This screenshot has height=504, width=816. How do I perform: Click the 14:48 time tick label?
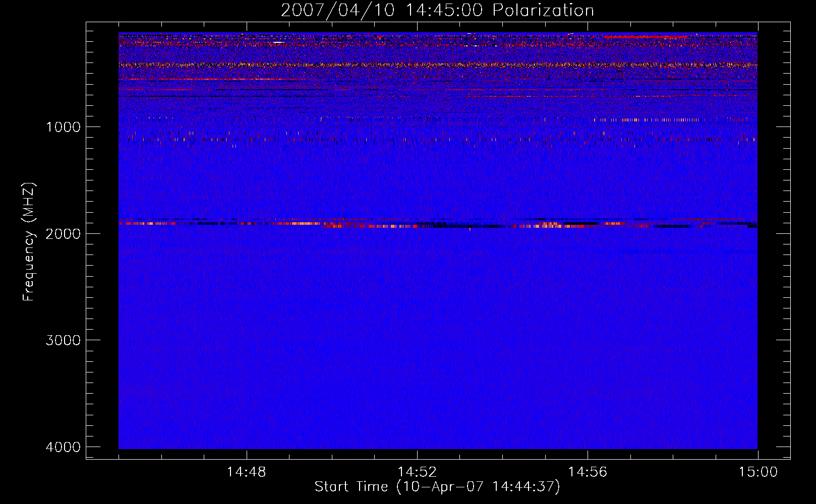(247, 472)
